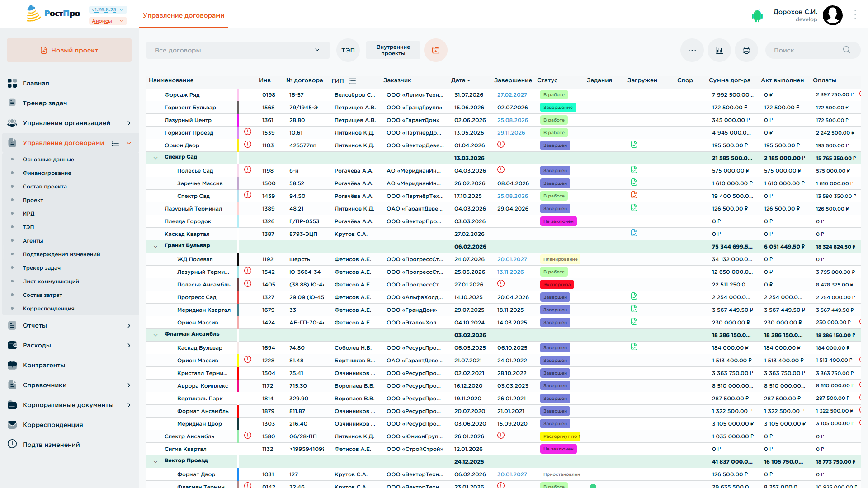Click the Android icon in header
This screenshot has width=868, height=488.
[x=757, y=16]
